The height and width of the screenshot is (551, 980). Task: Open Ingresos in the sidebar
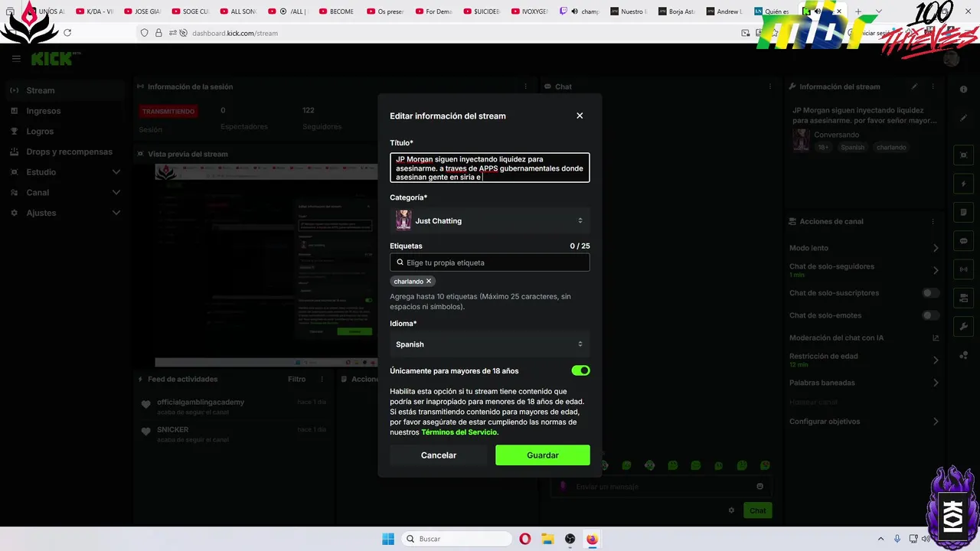pyautogui.click(x=65, y=111)
